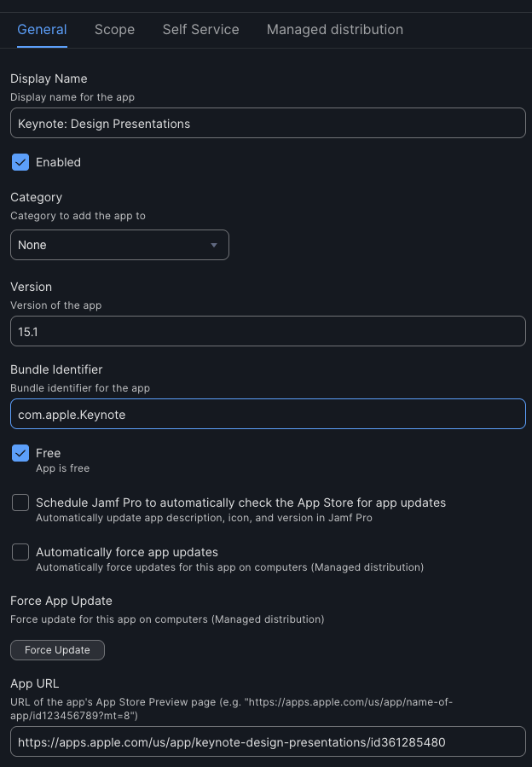Uncheck the Enabled checkbox

click(x=20, y=162)
